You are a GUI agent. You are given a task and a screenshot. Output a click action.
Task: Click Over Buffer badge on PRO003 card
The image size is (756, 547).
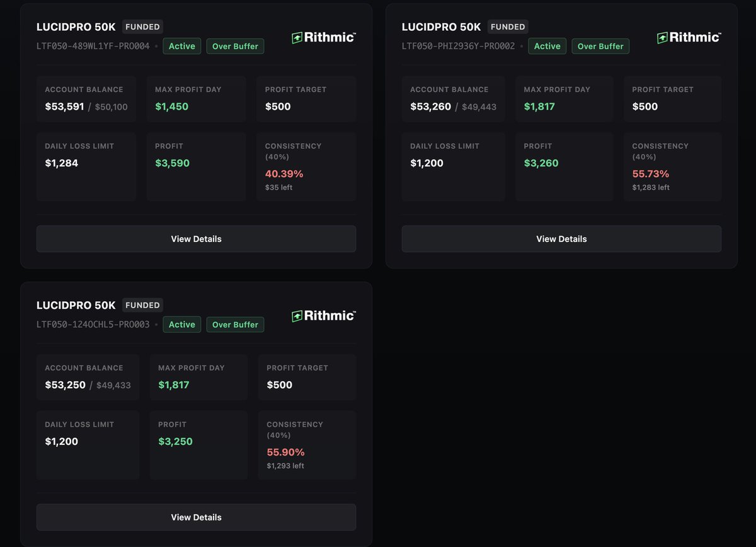[x=235, y=325]
